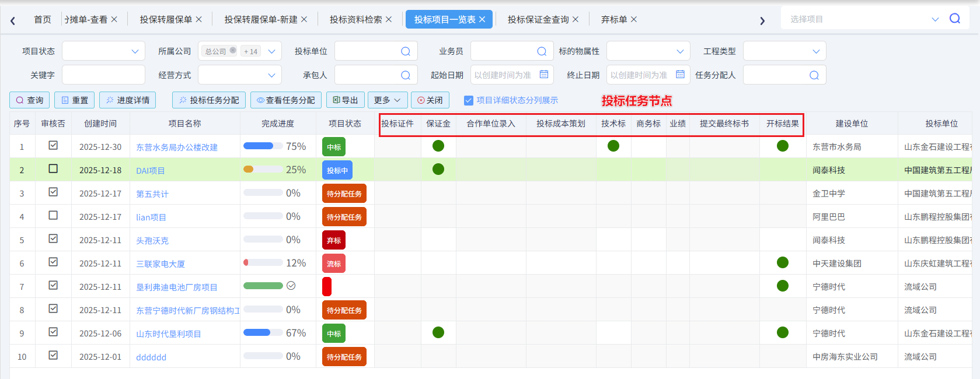
Task: Open the 首页 tab
Action: 42,19
